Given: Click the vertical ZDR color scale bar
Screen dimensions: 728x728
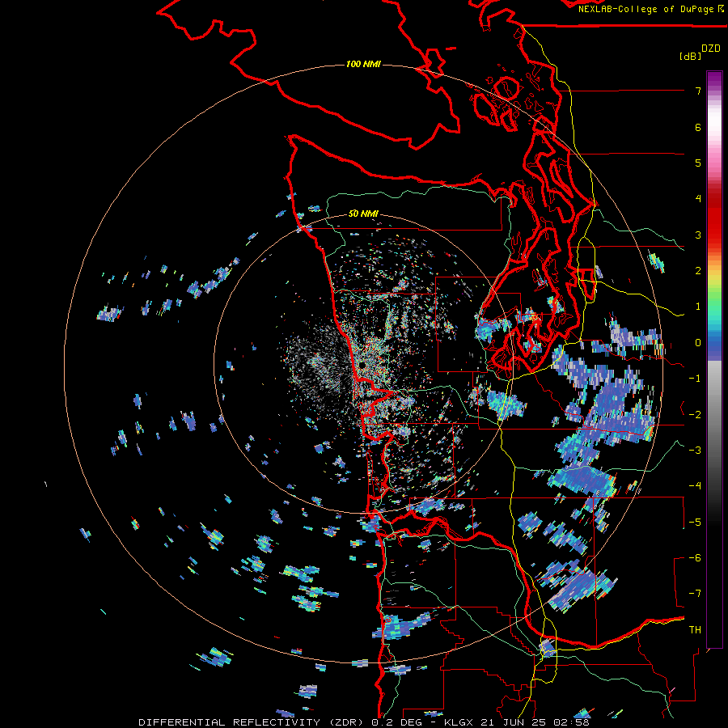Looking at the screenshot, I should pos(714,359).
